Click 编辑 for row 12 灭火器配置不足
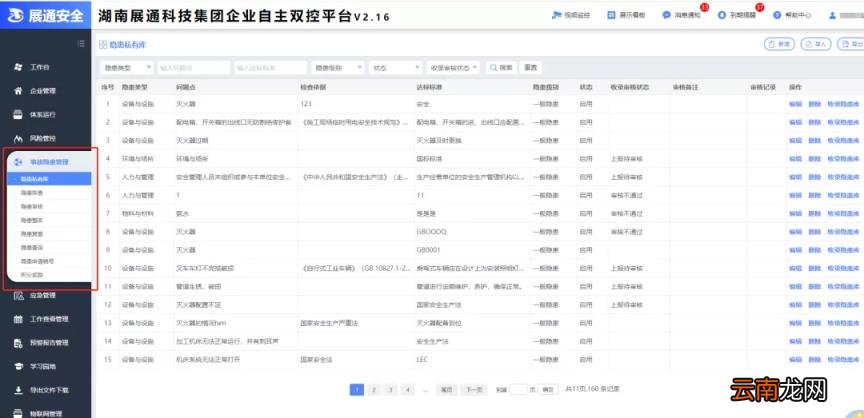This screenshot has width=864, height=418. point(795,305)
